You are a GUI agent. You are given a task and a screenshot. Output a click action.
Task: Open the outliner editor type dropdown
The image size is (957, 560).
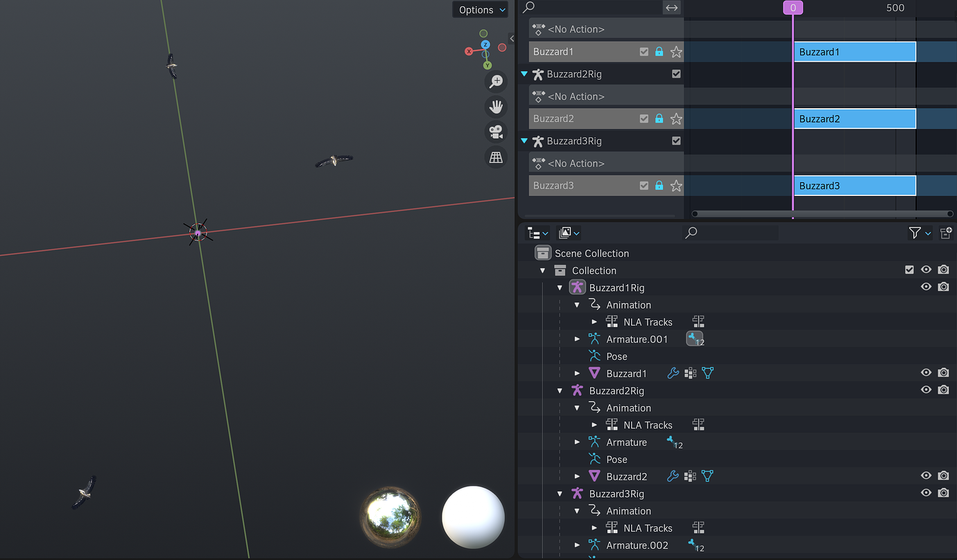pyautogui.click(x=537, y=233)
